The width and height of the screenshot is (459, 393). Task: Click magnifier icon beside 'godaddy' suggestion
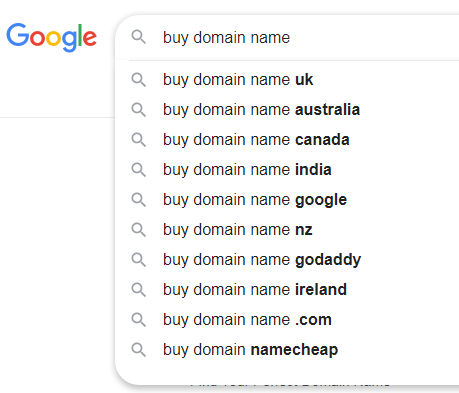tap(138, 260)
